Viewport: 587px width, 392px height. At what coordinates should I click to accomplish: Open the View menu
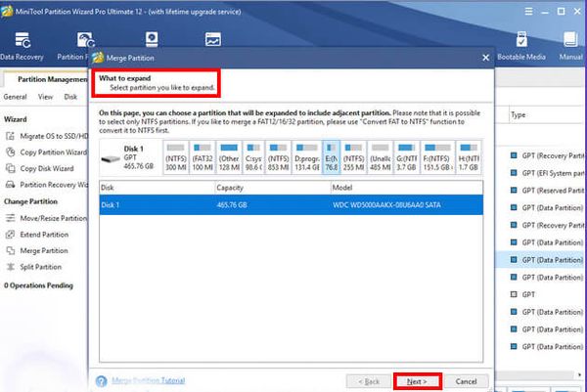click(x=45, y=98)
